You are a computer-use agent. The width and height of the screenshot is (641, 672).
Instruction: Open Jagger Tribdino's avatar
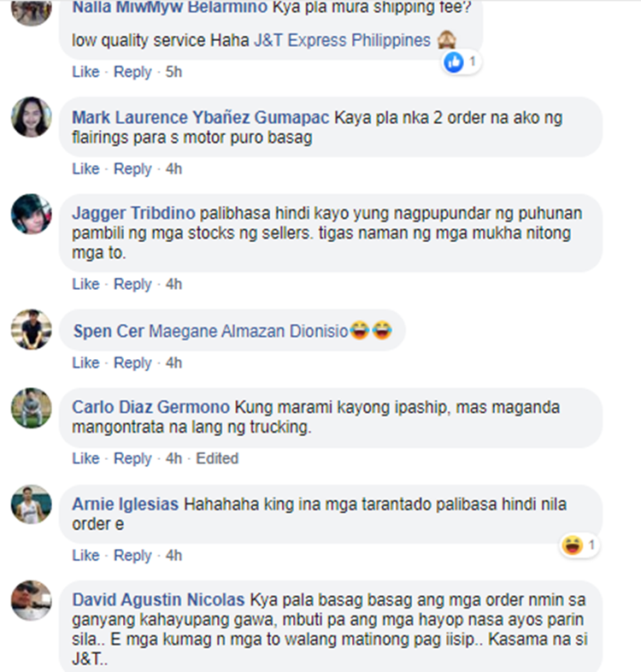pyautogui.click(x=32, y=214)
